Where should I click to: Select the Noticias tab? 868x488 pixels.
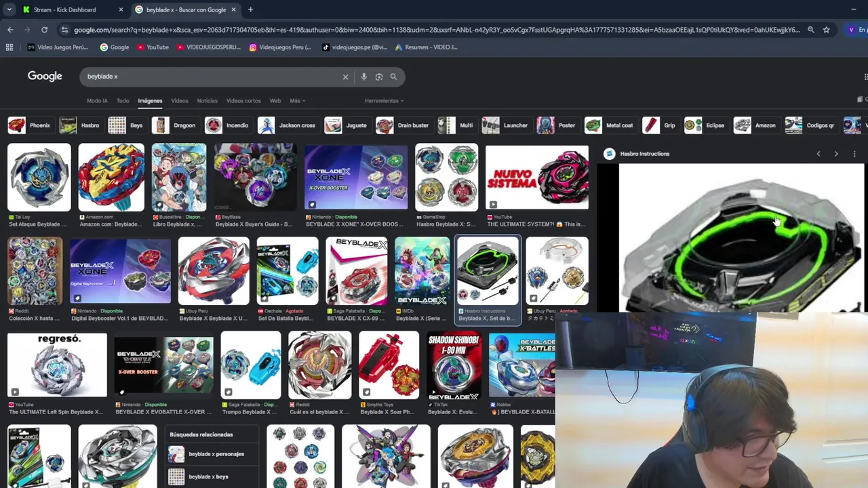point(208,101)
